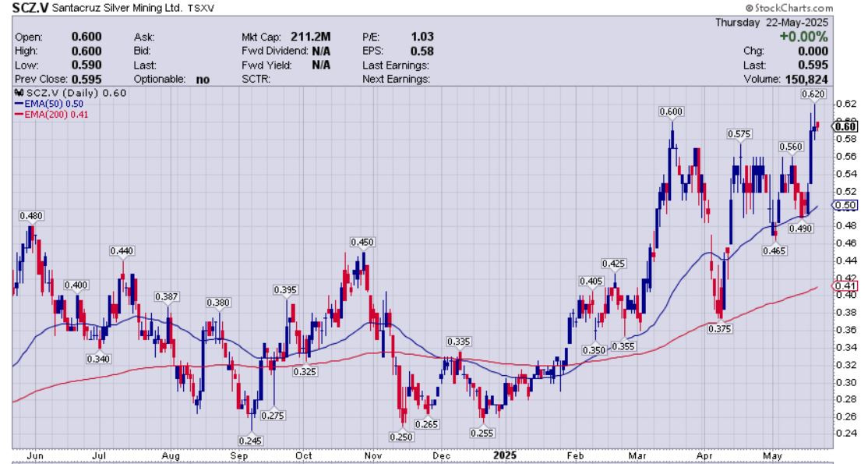Click the SCTR label
The width and height of the screenshot is (868, 464).
[256, 80]
